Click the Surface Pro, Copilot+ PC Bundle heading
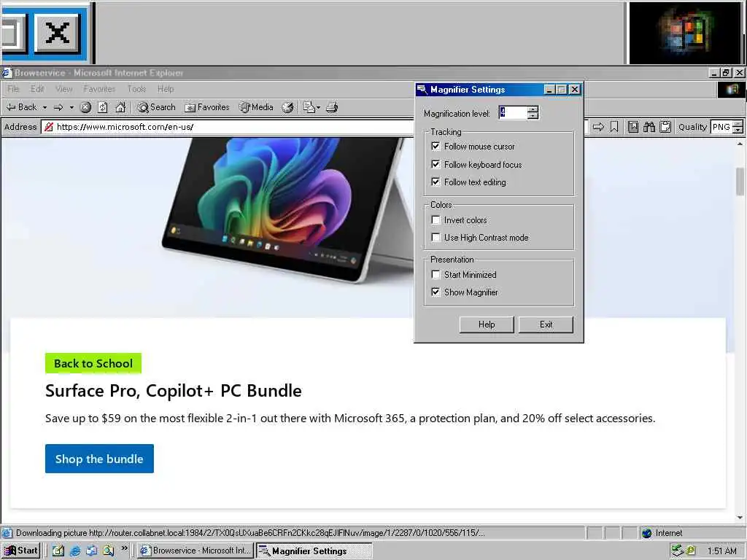Screen dimensions: 747x560 click(x=174, y=391)
